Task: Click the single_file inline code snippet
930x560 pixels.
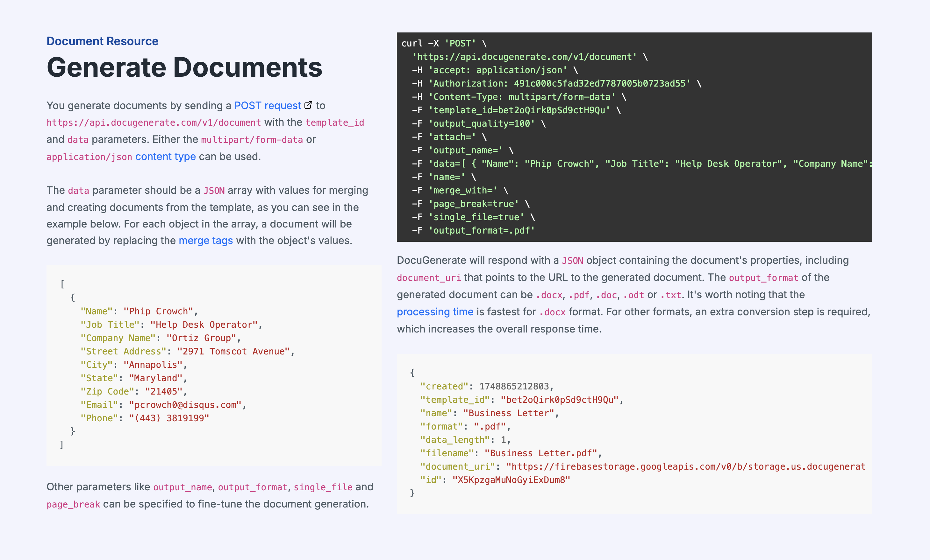Action: click(x=323, y=487)
